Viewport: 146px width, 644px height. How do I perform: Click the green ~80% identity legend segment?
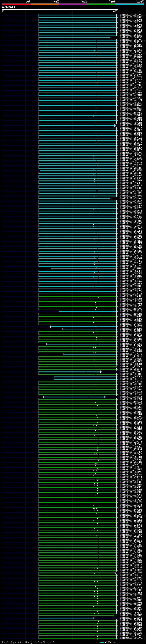(101, 4)
